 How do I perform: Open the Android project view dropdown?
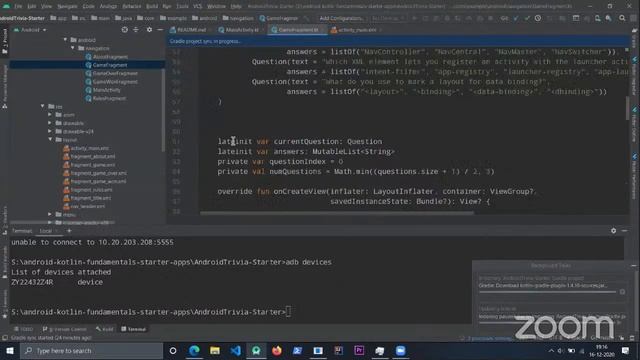click(x=31, y=30)
